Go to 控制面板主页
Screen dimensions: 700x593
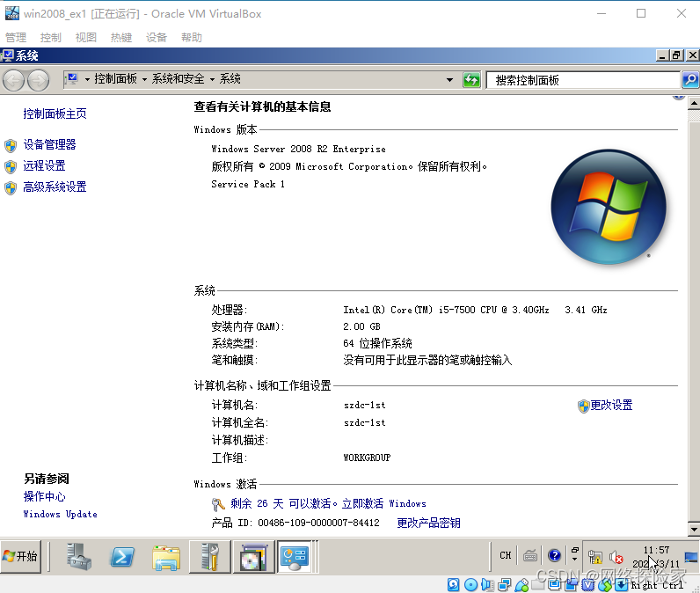click(x=55, y=113)
